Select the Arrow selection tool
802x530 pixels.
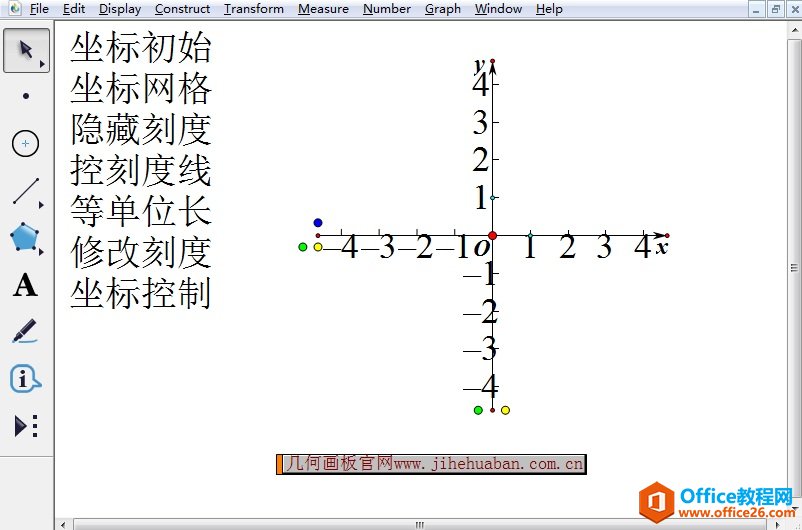point(25,50)
